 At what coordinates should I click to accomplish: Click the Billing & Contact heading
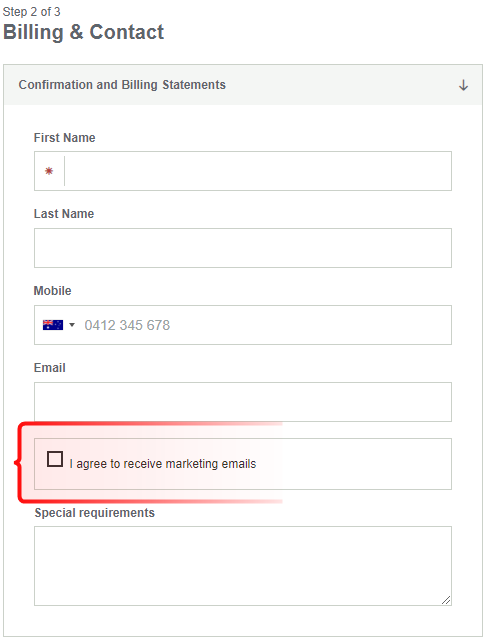point(83,32)
